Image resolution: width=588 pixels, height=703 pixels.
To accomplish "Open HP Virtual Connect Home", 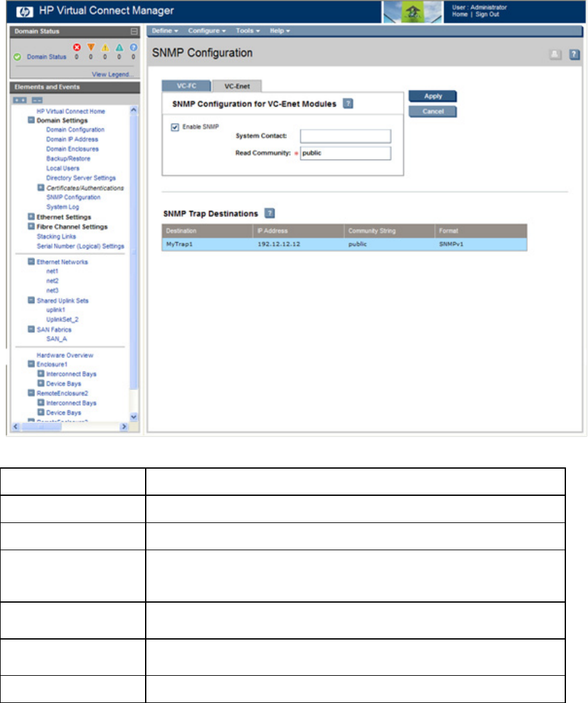I will [71, 111].
